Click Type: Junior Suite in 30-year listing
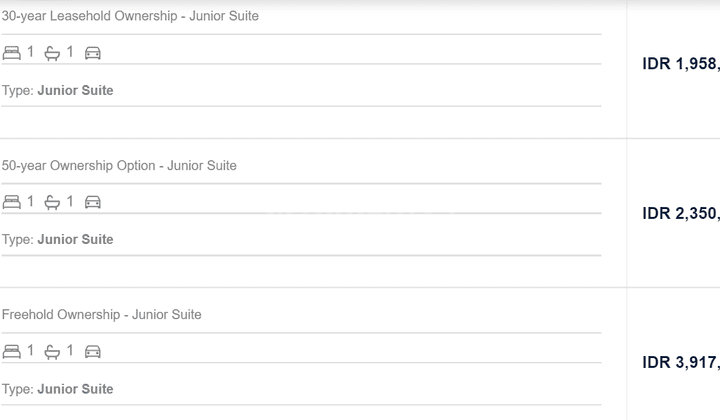720x420 pixels. [x=57, y=90]
